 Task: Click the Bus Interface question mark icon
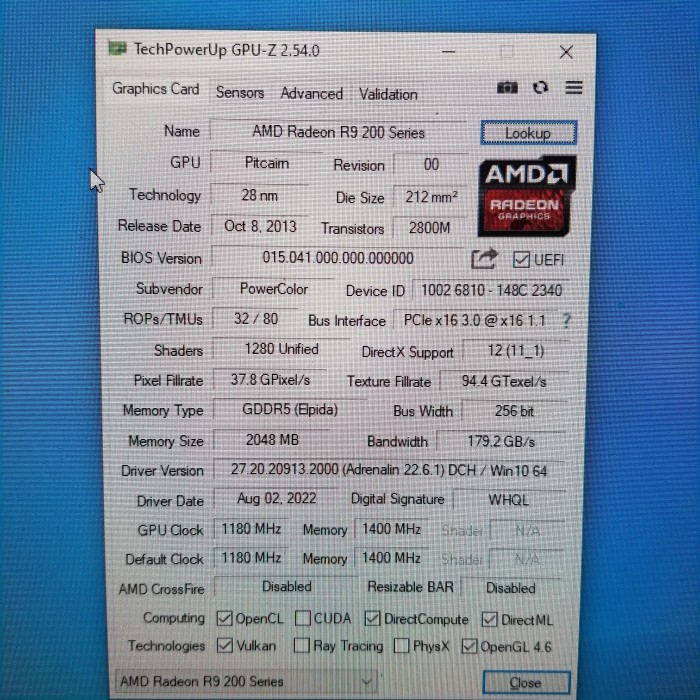click(566, 321)
